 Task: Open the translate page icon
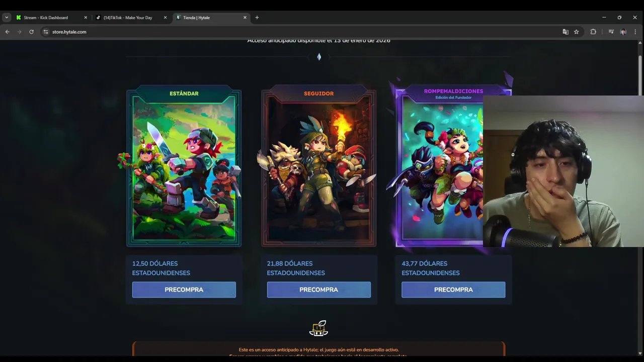click(566, 32)
